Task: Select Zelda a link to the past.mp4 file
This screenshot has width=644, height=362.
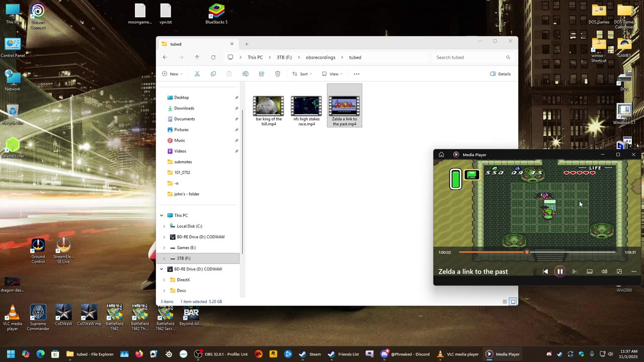Action: (345, 106)
